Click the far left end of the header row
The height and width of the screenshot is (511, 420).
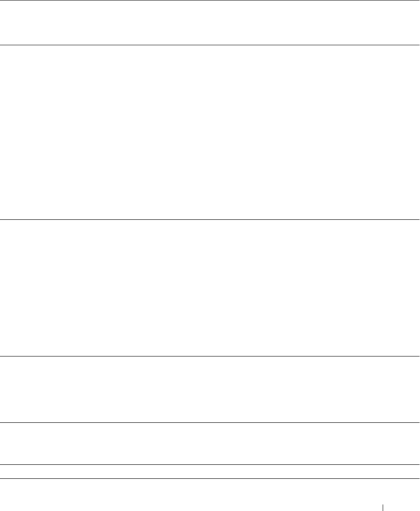[x=4, y=22]
